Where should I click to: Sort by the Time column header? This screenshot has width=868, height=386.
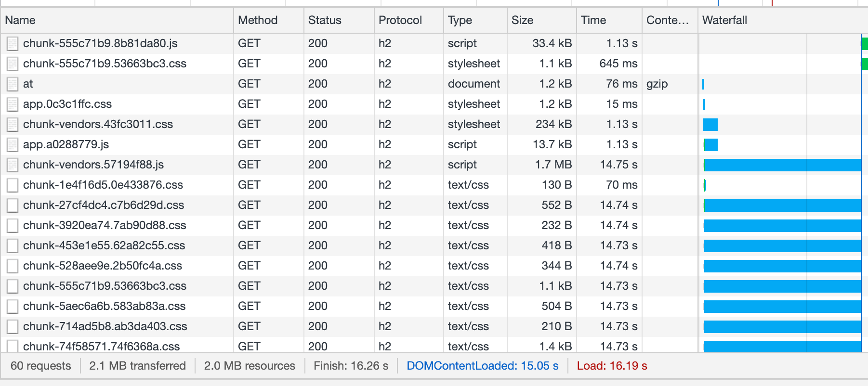(609, 20)
